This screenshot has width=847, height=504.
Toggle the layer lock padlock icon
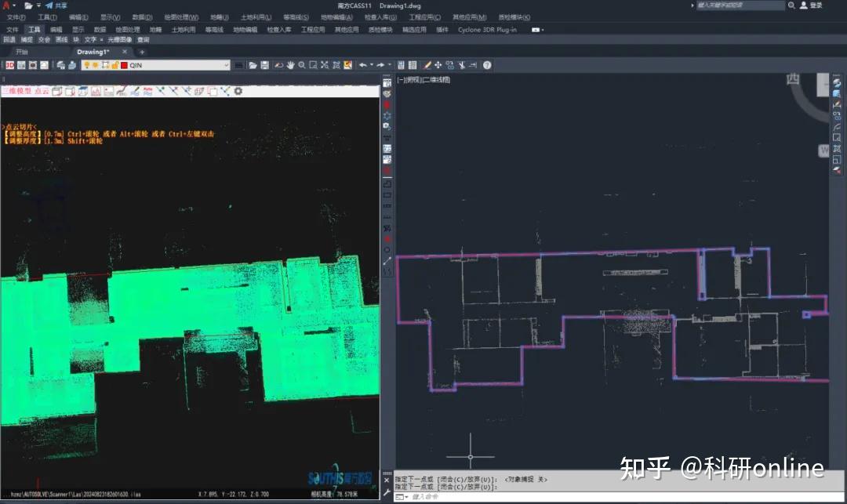(115, 65)
